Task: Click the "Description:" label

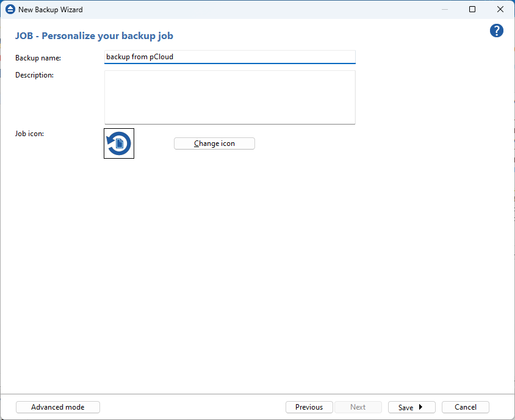Action: (x=35, y=75)
